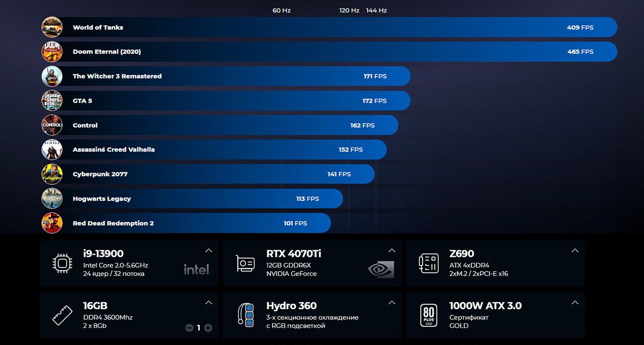The height and width of the screenshot is (345, 644).
Task: Click the Doom Eternal 465 FPS bar
Action: click(x=329, y=52)
